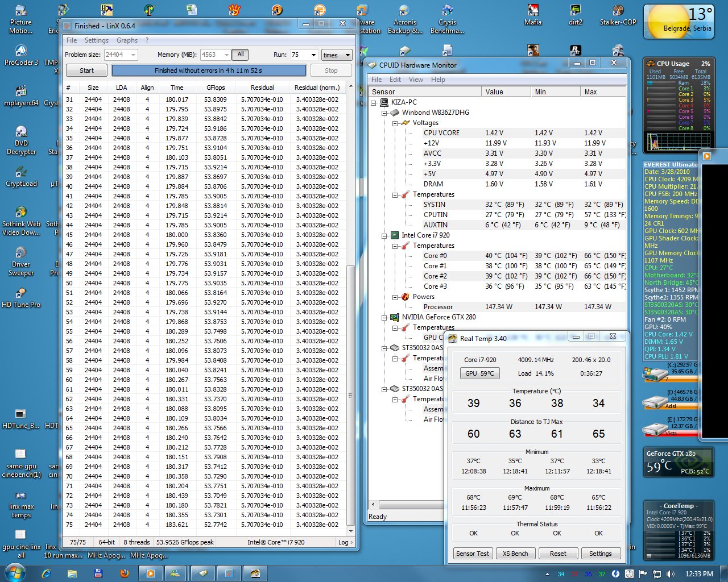Open Windows Explorer folder on taskbar
This screenshot has width=728, height=582.
point(72,573)
